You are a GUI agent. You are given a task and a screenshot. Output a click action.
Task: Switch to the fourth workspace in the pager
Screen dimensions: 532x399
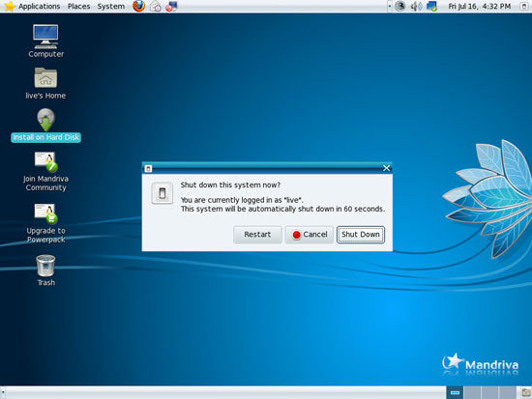tap(508, 392)
